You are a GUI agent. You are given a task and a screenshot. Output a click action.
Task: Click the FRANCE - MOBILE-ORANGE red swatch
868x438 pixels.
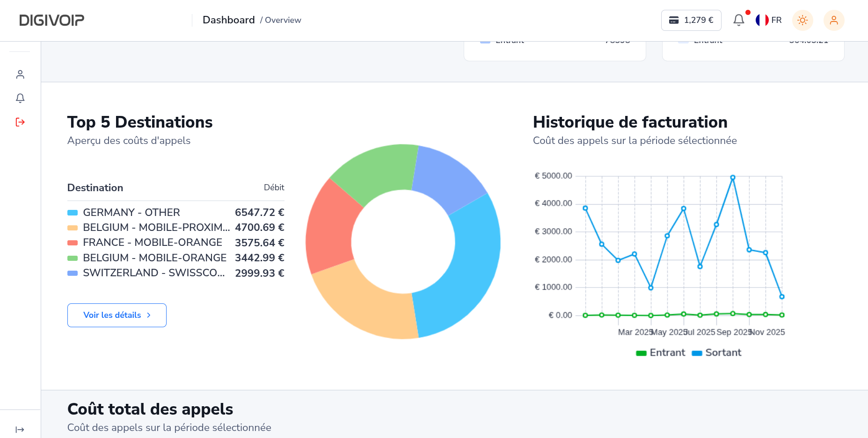[73, 243]
